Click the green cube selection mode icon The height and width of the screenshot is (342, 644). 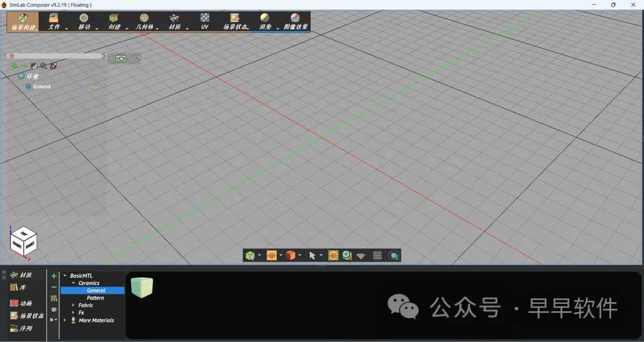(x=250, y=256)
